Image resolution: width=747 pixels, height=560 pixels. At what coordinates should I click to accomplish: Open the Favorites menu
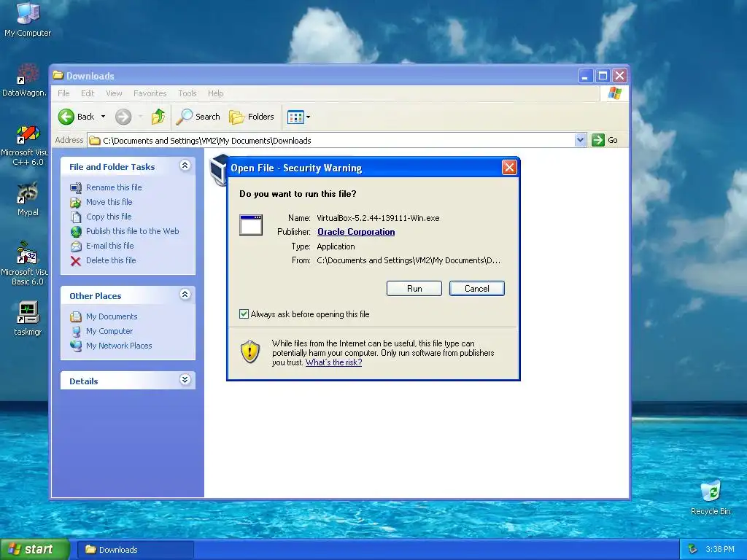pyautogui.click(x=150, y=93)
